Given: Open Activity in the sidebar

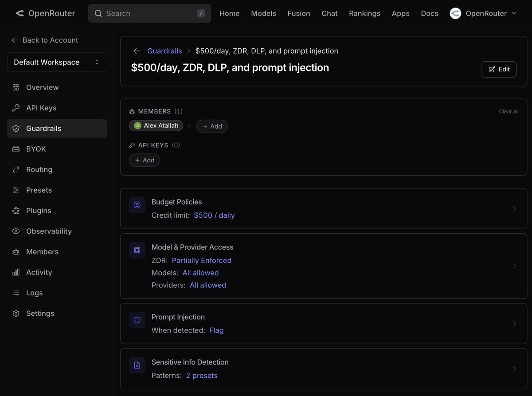Looking at the screenshot, I should click(x=57, y=272).
